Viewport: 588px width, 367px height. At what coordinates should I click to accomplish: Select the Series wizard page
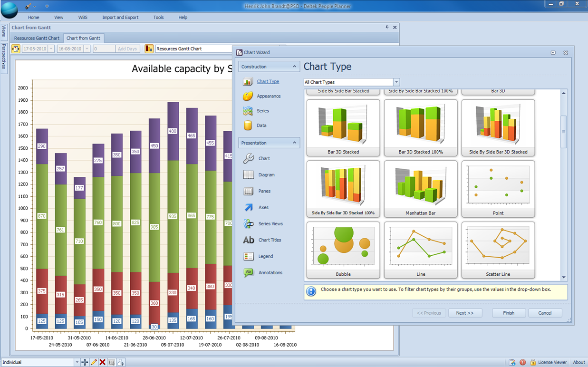tap(262, 111)
